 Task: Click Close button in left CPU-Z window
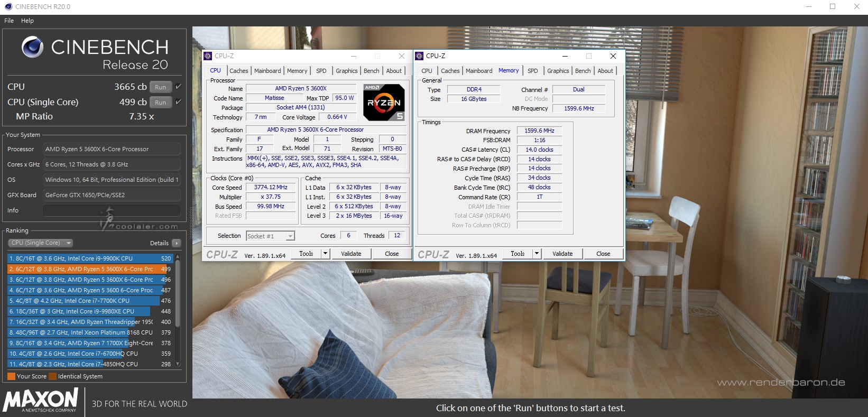392,254
